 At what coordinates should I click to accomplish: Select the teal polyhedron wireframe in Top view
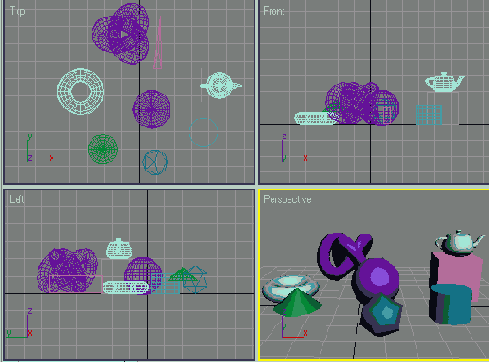point(155,162)
